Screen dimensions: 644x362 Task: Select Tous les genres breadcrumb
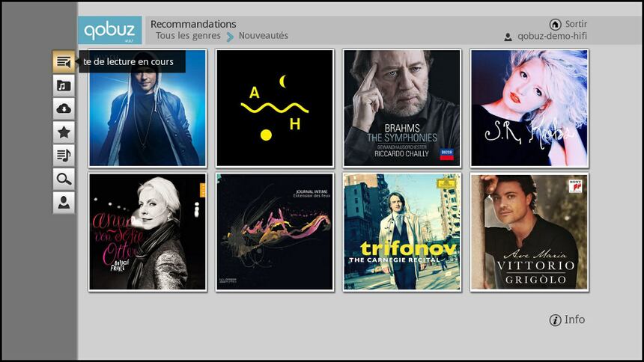pyautogui.click(x=188, y=36)
